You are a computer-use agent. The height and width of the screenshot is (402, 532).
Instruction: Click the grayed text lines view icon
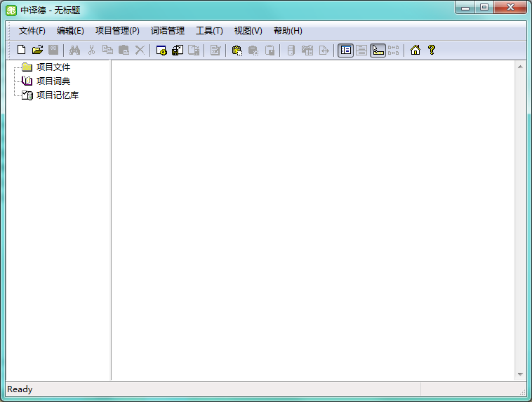[x=361, y=51]
